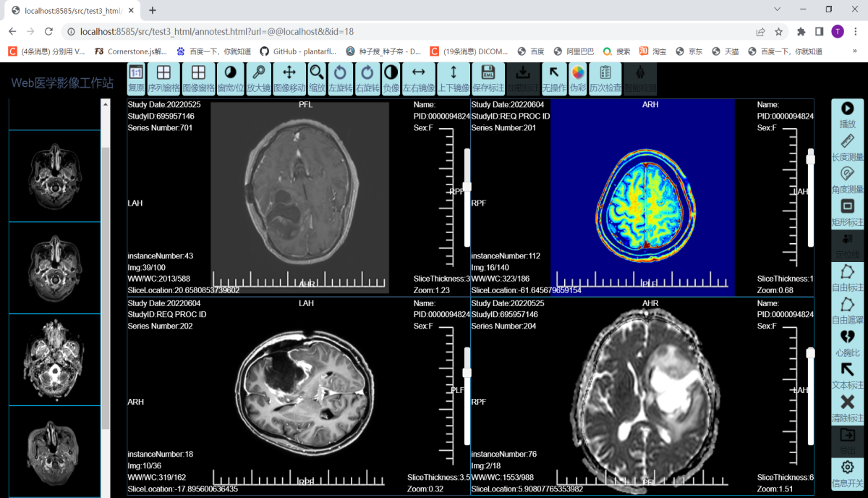This screenshot has width=868, height=498.
Task: Toggle the browser side panel
Action: pyautogui.click(x=820, y=32)
